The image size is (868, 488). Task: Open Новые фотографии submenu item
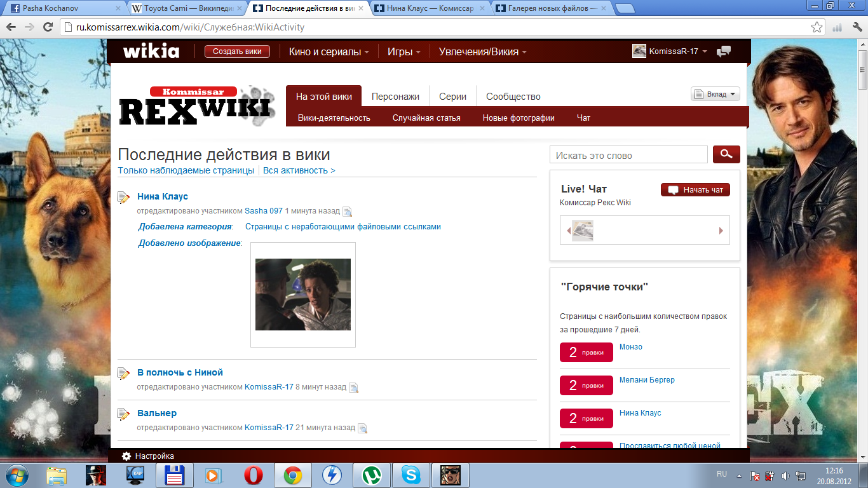point(519,118)
